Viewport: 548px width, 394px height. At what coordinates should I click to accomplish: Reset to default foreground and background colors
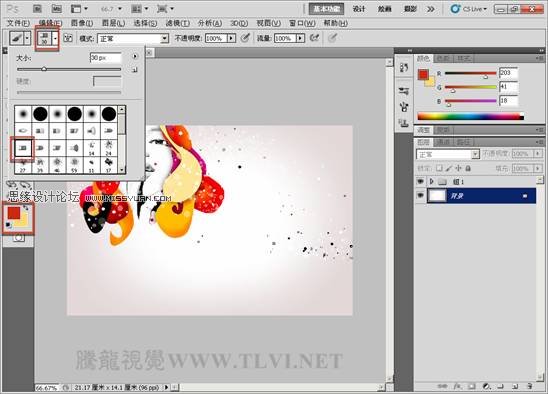pyautogui.click(x=9, y=225)
